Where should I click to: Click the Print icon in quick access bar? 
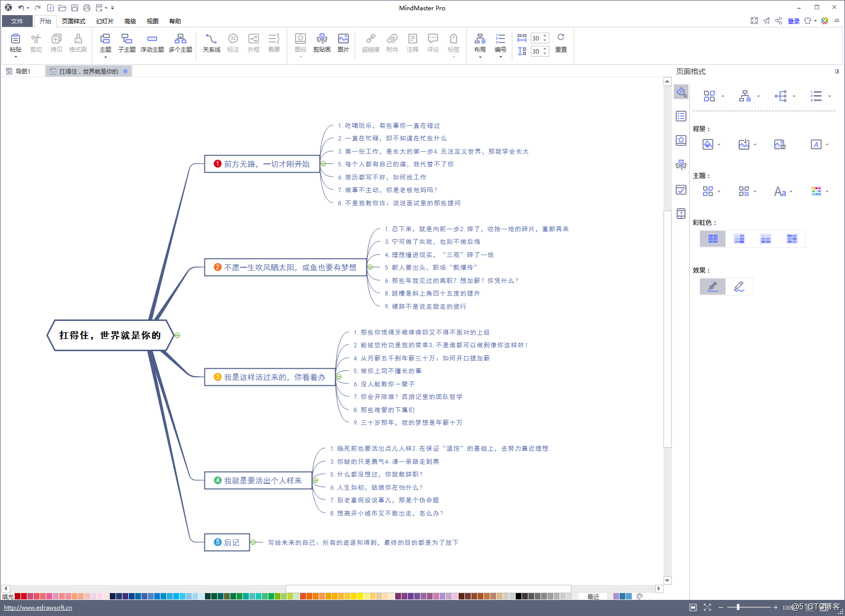click(87, 8)
